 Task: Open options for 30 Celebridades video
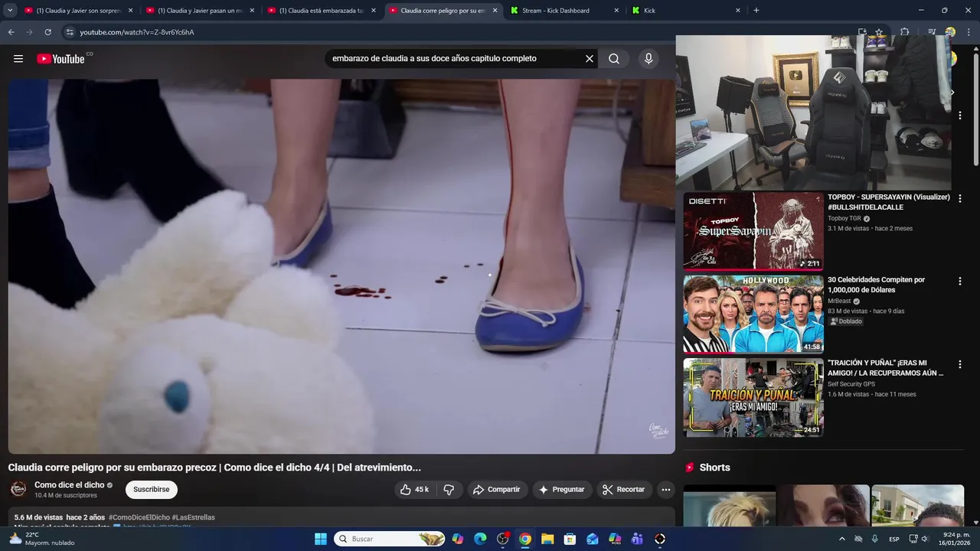(x=960, y=282)
